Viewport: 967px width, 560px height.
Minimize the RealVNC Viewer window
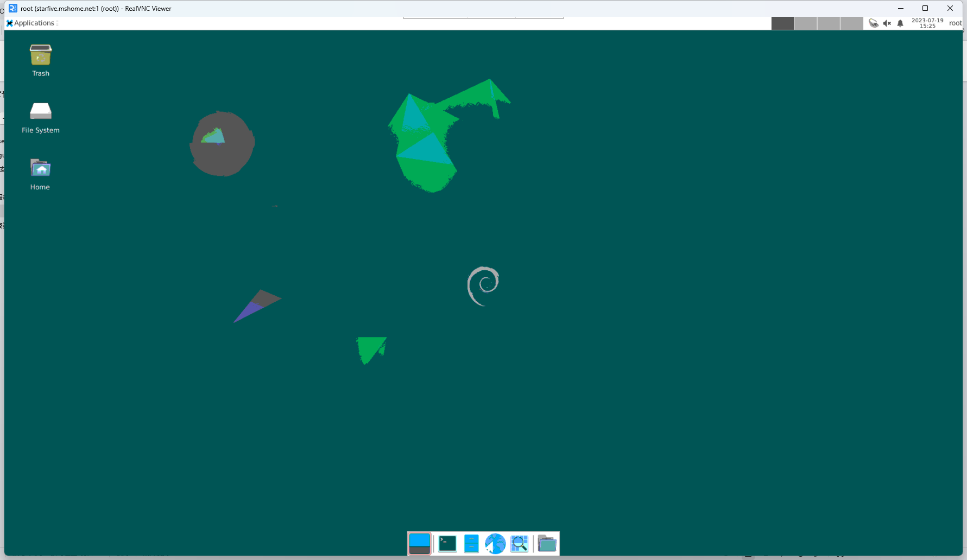901,8
